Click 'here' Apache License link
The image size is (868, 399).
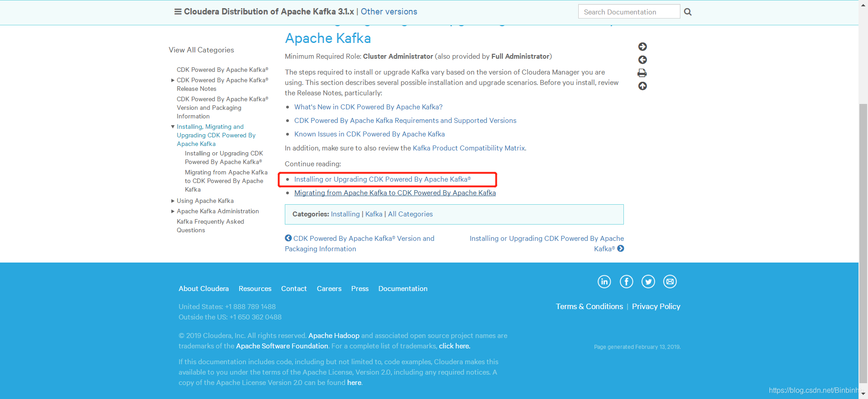pos(354,383)
